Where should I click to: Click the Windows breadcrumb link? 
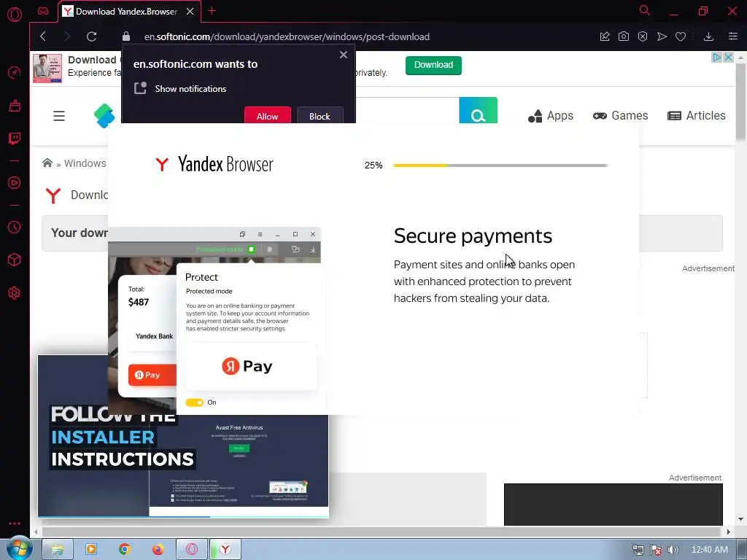coord(85,163)
